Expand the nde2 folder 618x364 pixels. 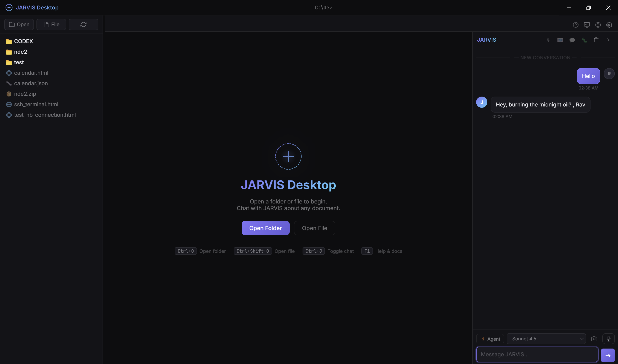(51, 52)
